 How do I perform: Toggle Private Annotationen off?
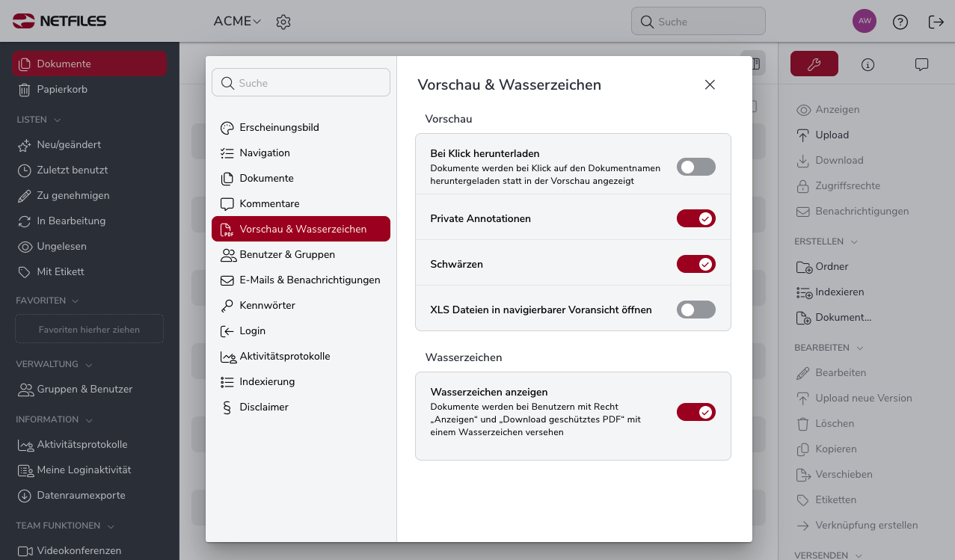point(696,218)
